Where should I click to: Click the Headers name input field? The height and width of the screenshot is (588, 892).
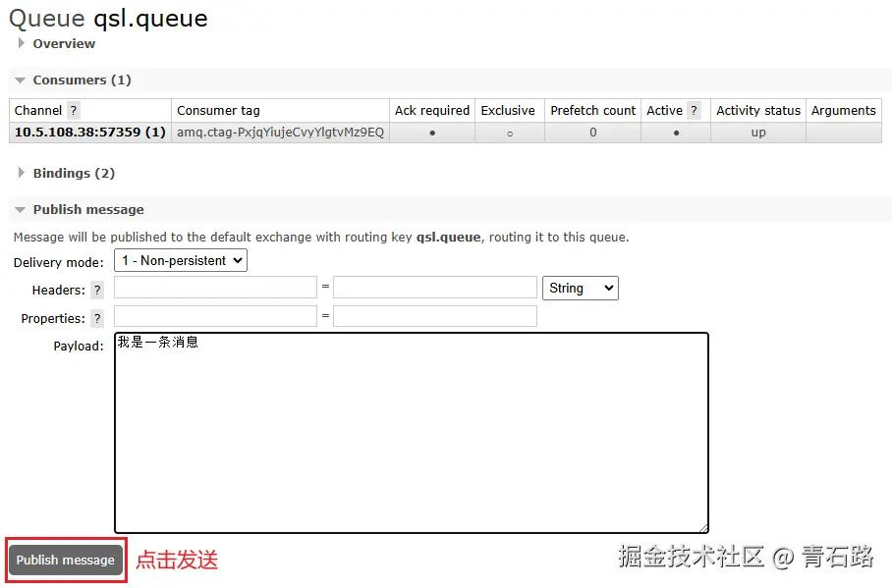pos(215,289)
